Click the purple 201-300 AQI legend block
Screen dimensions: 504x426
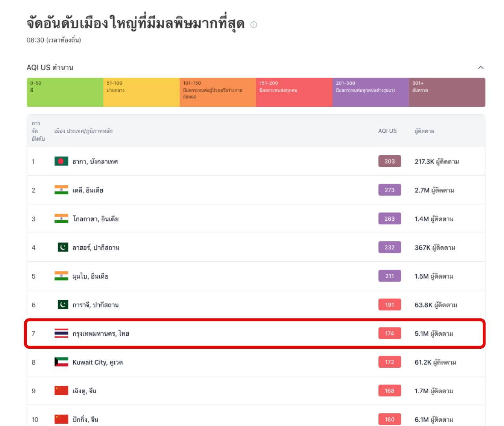pyautogui.click(x=371, y=92)
